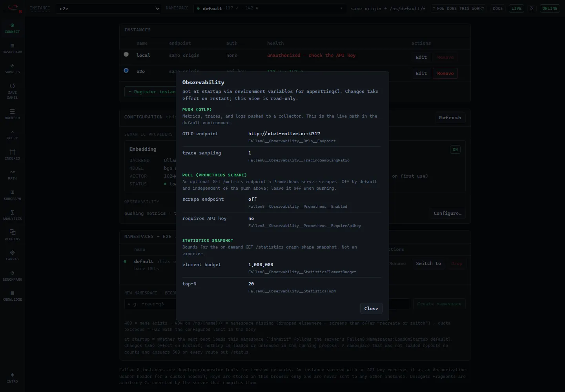Open the Dashboard sidebar item
The height and width of the screenshot is (392, 565).
(12, 49)
